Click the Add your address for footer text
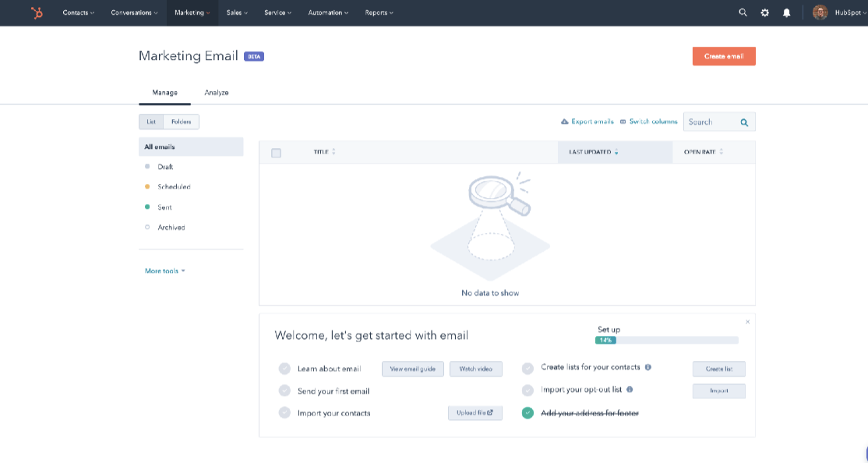The image size is (868, 463). (590, 413)
